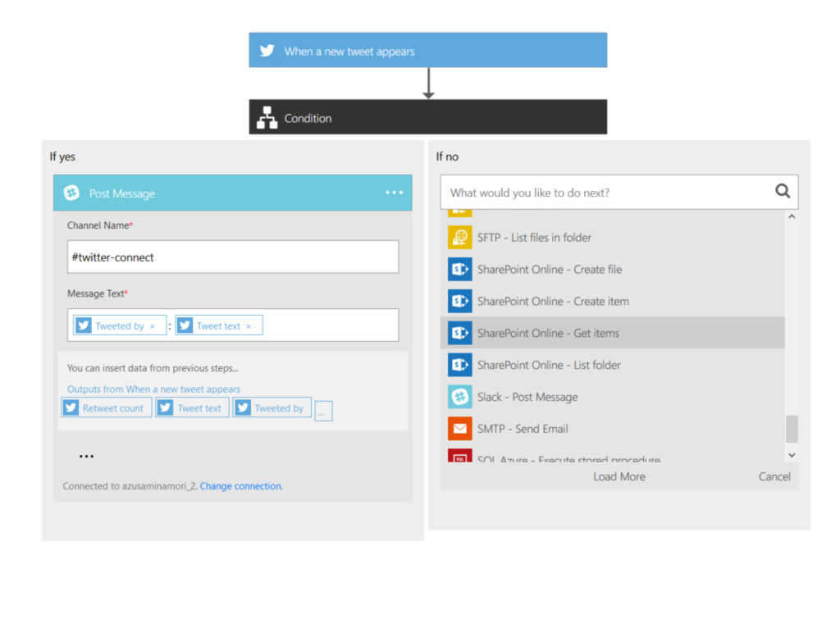The image size is (840, 623).
Task: Click empty area of Message Text field
Action: [x=330, y=325]
